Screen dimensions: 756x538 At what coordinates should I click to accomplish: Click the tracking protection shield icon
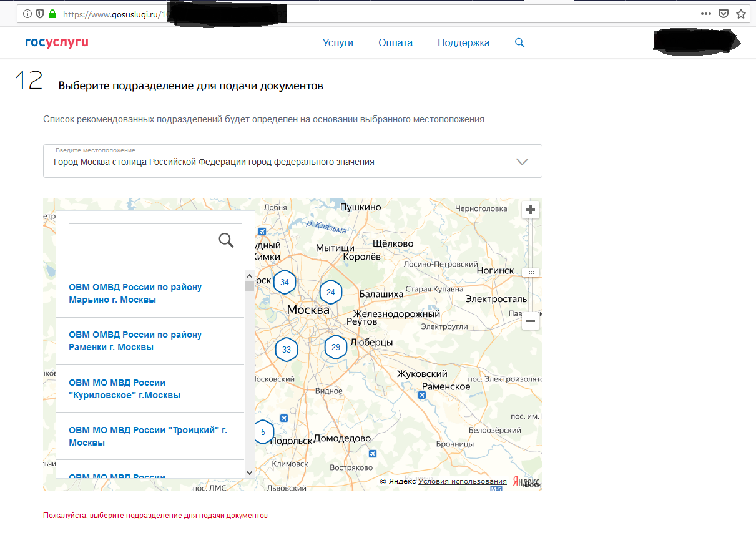(40, 13)
